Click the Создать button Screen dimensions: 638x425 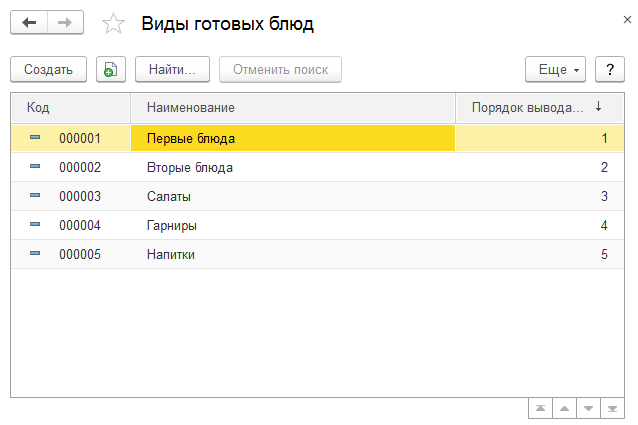point(48,70)
